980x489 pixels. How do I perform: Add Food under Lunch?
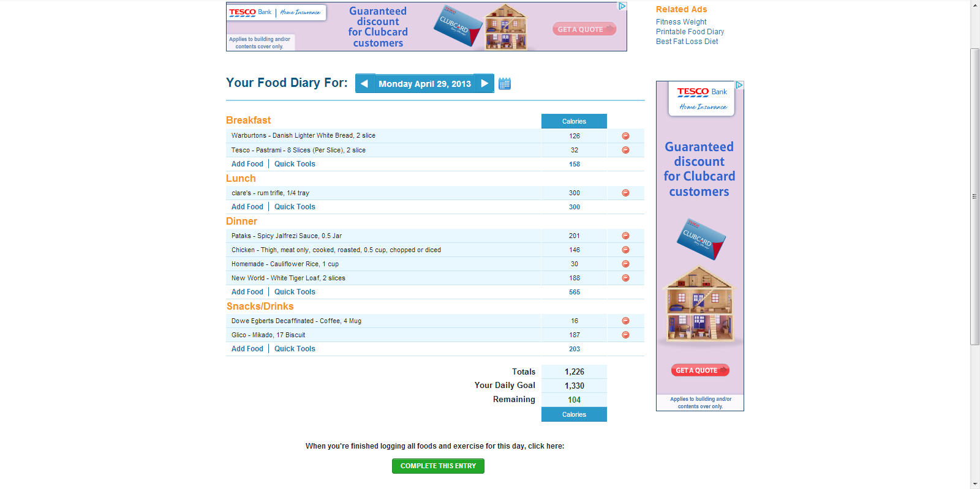[x=247, y=207]
